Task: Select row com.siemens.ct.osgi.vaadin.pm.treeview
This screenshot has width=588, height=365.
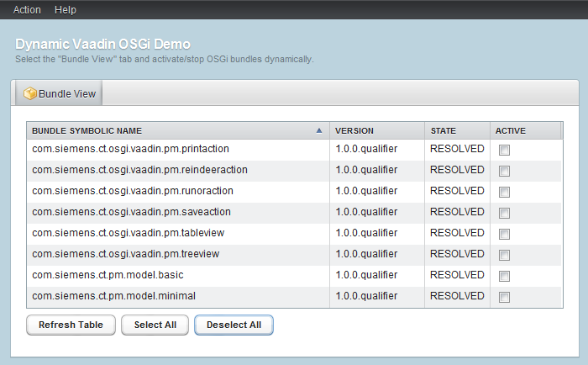Action: click(294, 255)
